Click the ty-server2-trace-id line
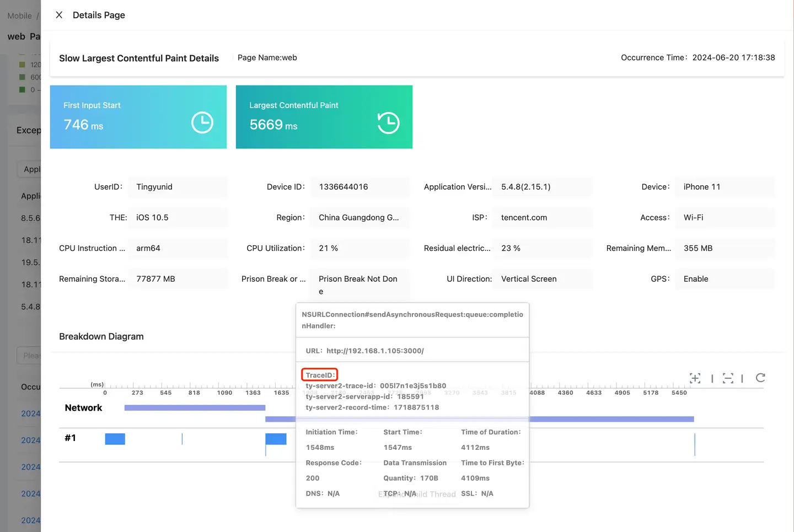This screenshot has height=532, width=794. 375,386
